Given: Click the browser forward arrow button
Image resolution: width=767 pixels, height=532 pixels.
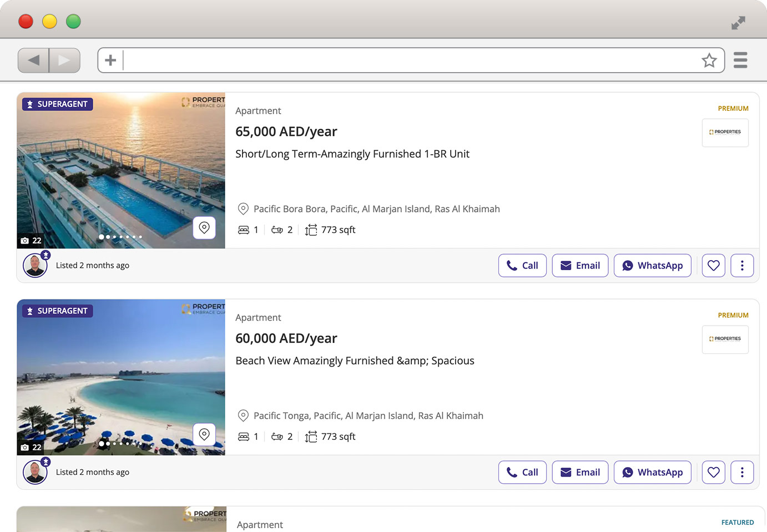Looking at the screenshot, I should (65, 60).
